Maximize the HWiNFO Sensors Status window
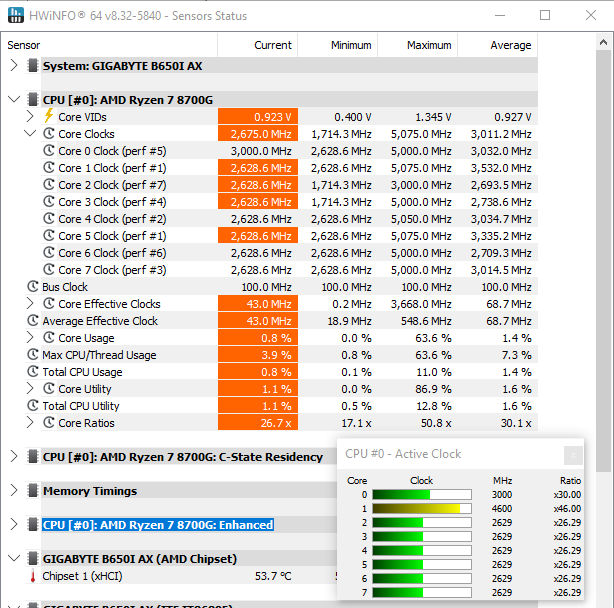 point(545,15)
